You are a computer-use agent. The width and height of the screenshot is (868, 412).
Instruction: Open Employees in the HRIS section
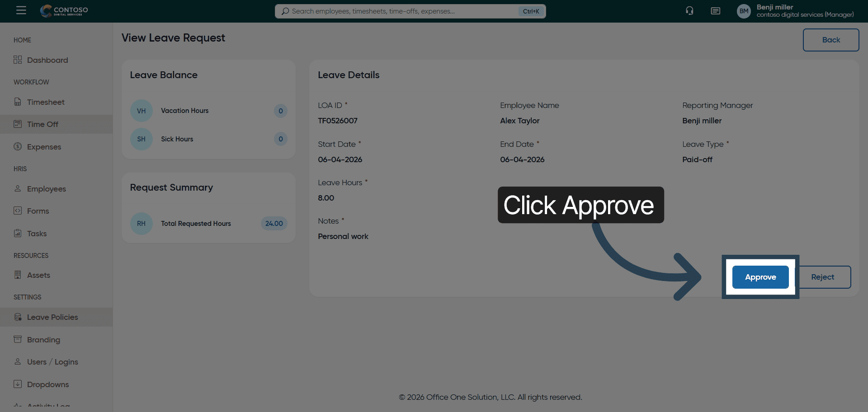pyautogui.click(x=46, y=189)
